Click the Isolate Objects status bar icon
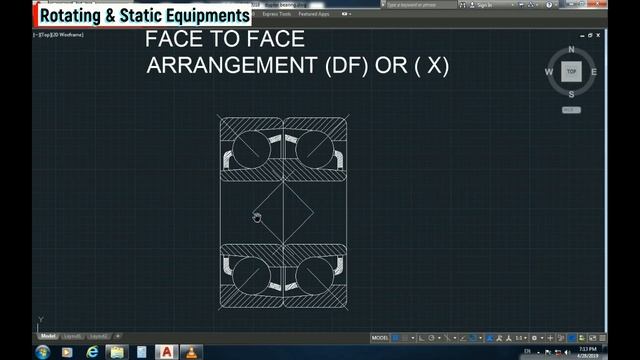Viewport: 640px width, 360px height. click(x=582, y=338)
